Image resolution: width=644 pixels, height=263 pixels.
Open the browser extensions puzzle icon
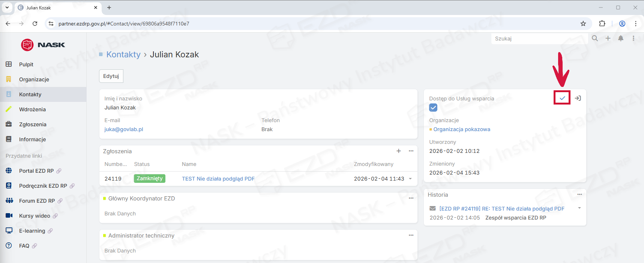pyautogui.click(x=602, y=24)
